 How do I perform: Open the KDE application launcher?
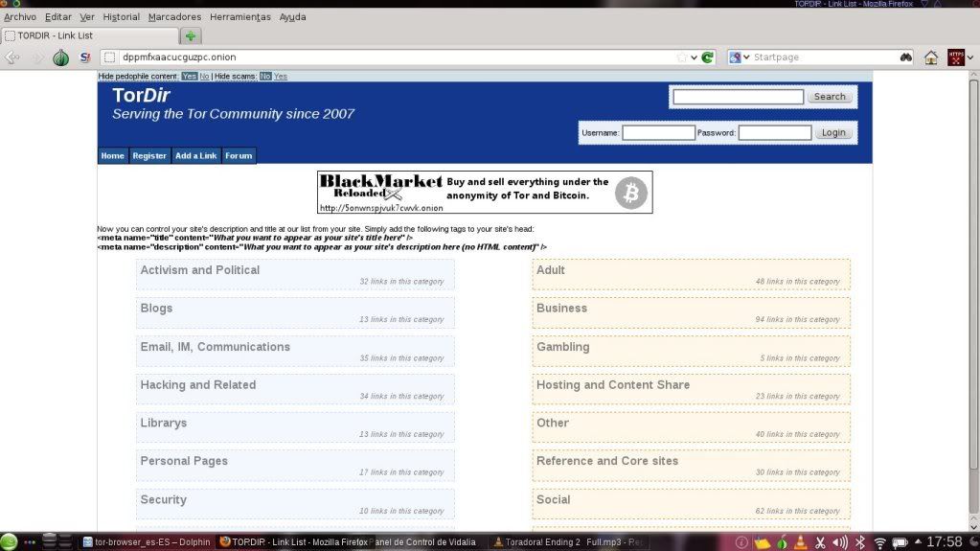click(x=9, y=542)
